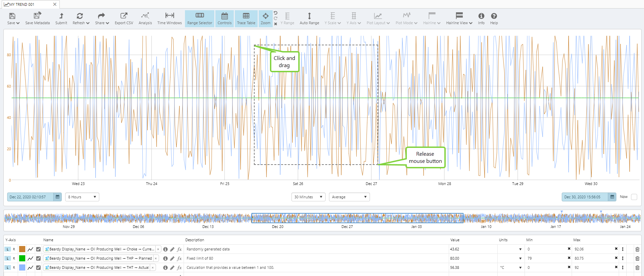The width and height of the screenshot is (644, 276).
Task: Expand the Average aggregation dropdown
Action: tap(349, 197)
